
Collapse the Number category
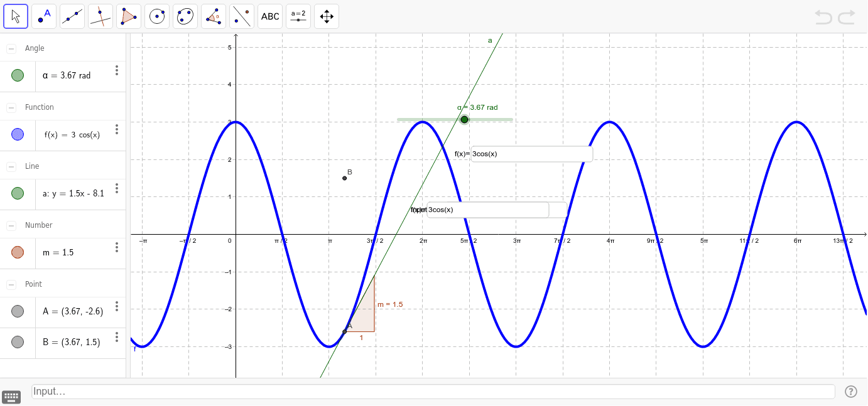coord(11,225)
